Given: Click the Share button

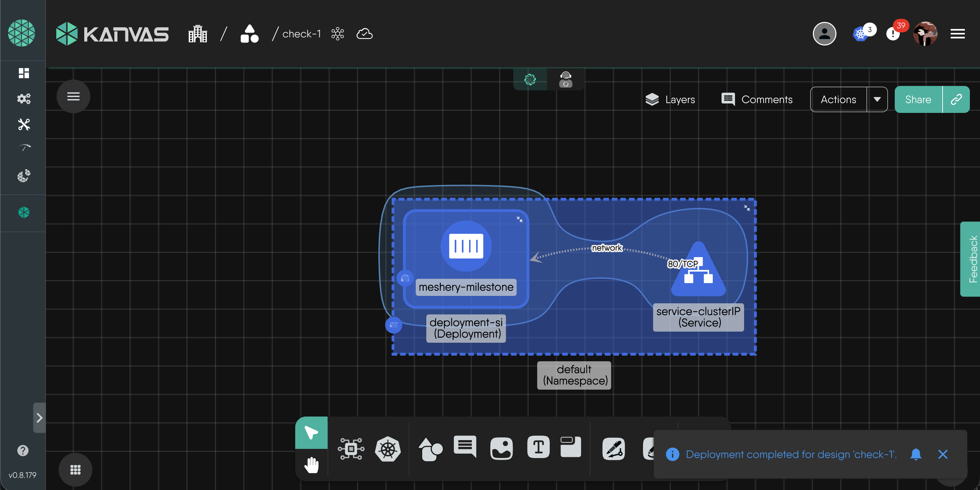Looking at the screenshot, I should click(918, 99).
